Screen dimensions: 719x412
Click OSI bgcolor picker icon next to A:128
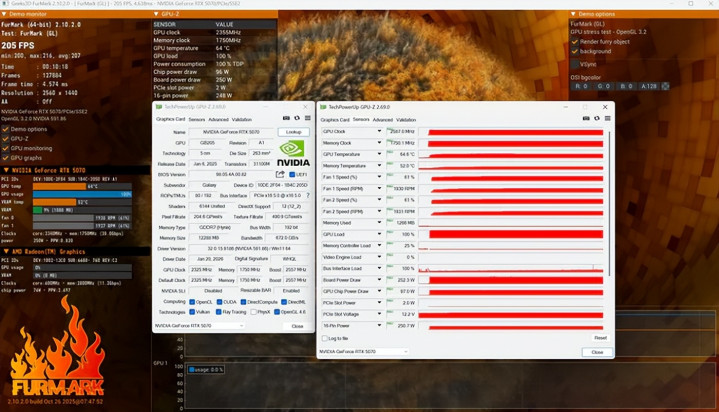pos(665,86)
